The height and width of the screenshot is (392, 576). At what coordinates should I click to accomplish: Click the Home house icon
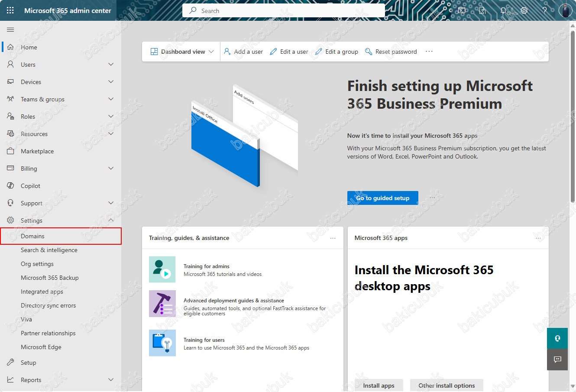coord(10,47)
